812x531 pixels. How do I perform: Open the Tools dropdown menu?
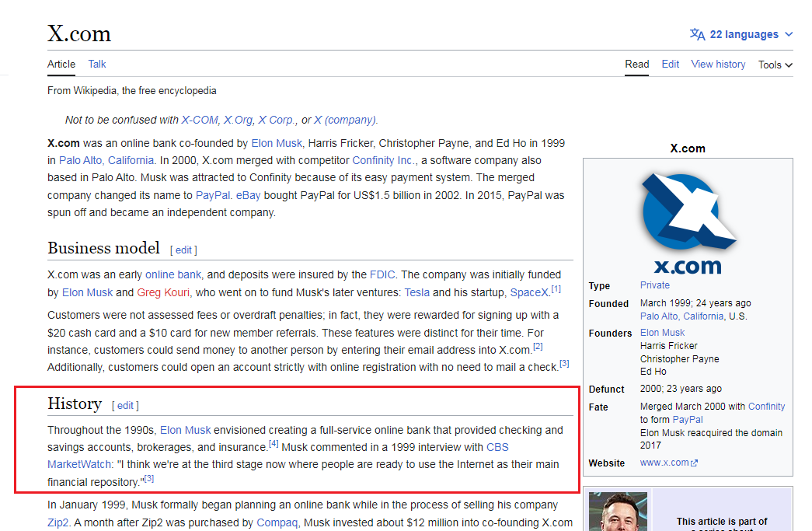click(x=775, y=65)
